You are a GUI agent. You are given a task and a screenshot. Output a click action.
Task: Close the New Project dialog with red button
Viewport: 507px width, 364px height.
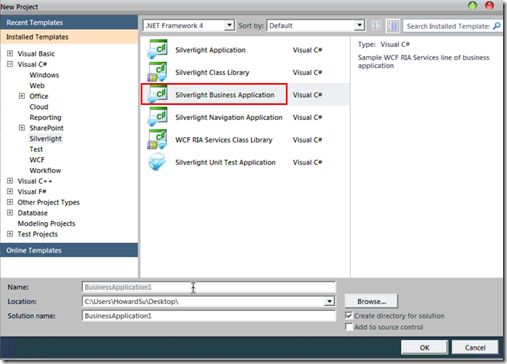pyautogui.click(x=489, y=6)
